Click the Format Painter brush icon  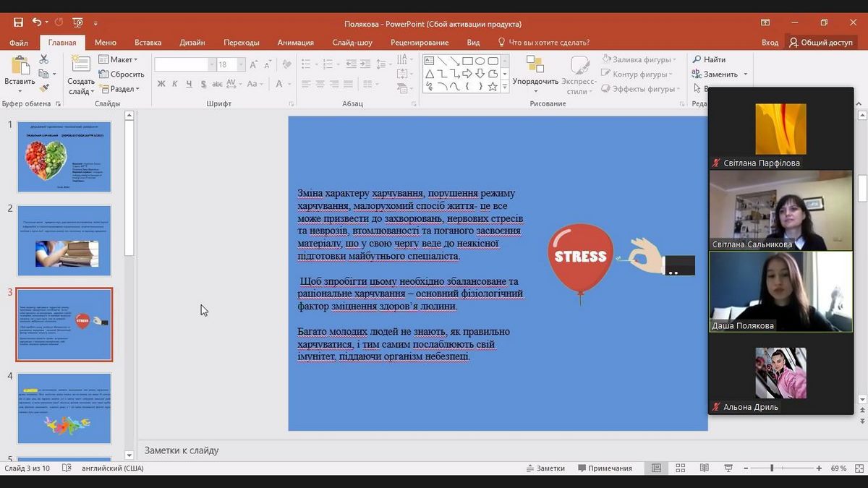[44, 87]
